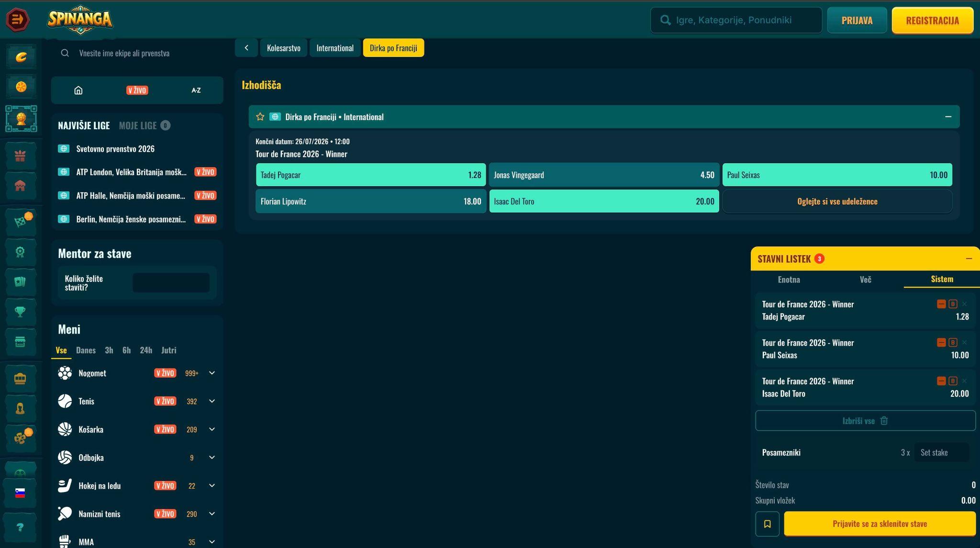980x548 pixels.
Task: Remove Tadej Pogacar from bet slip
Action: (965, 304)
